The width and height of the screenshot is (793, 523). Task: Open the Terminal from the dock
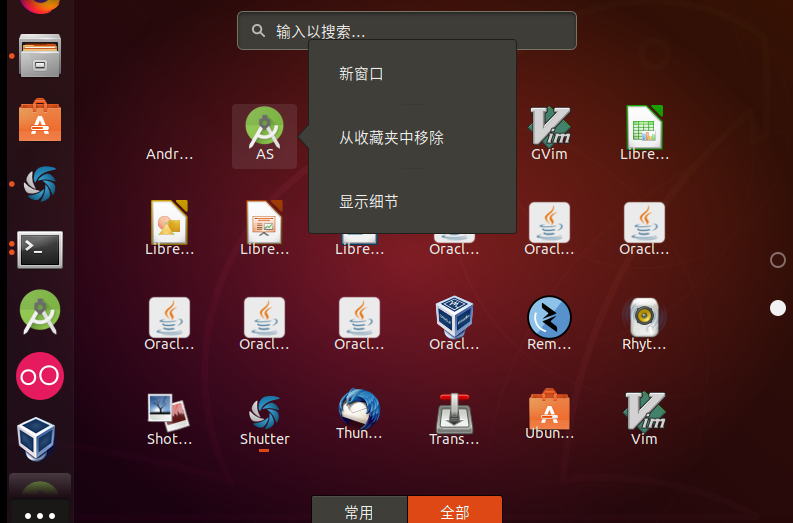(x=40, y=249)
